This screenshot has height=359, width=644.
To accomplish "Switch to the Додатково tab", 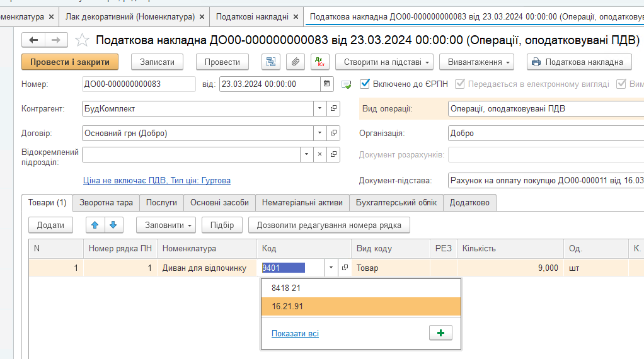I will coord(469,203).
